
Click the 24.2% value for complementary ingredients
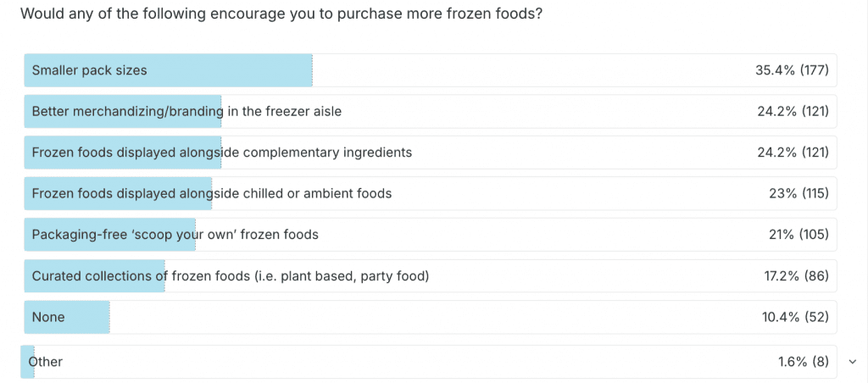[x=792, y=153]
